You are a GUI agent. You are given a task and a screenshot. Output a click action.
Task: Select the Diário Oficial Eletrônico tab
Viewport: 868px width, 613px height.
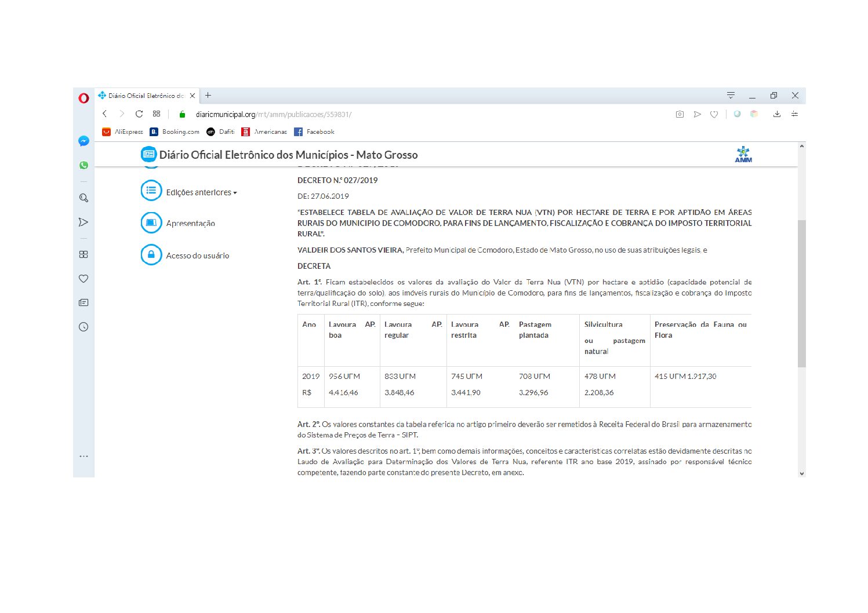point(145,96)
